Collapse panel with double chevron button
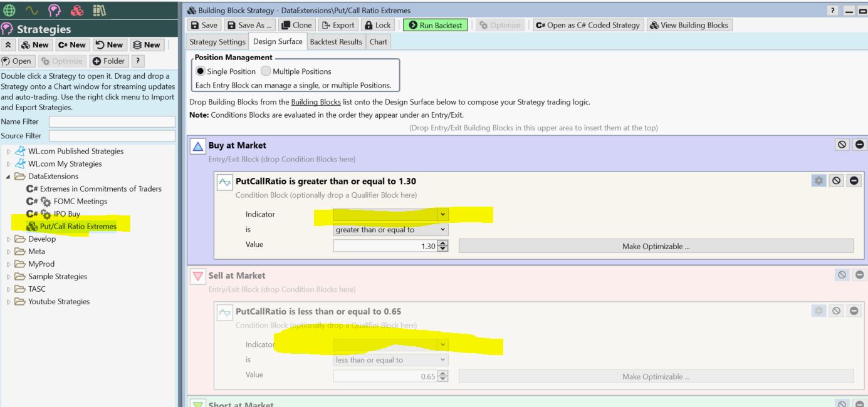 pyautogui.click(x=9, y=44)
